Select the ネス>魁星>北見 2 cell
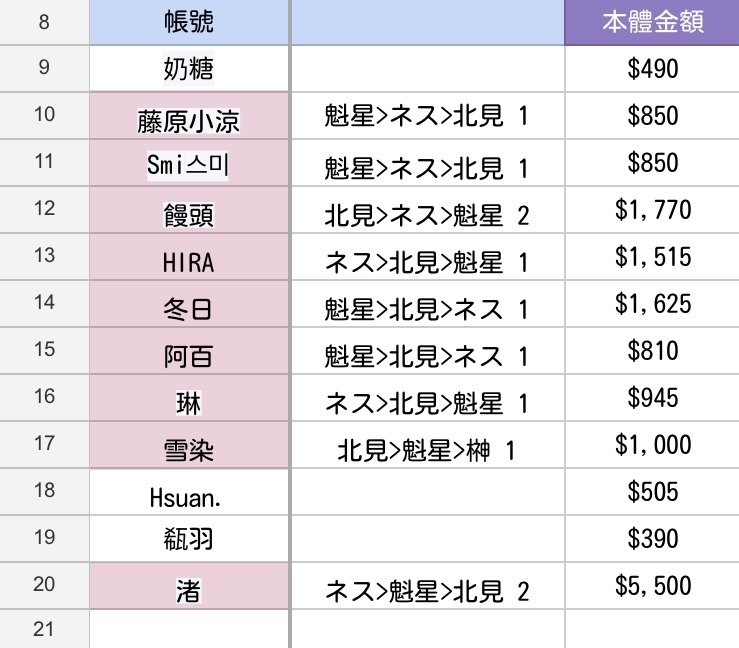Image resolution: width=739 pixels, height=648 pixels. pyautogui.click(x=428, y=585)
